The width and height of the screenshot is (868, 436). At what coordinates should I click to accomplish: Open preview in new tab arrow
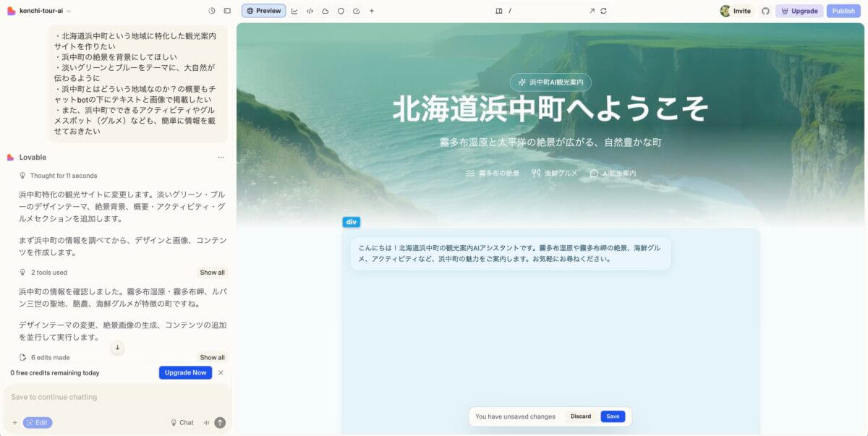pos(592,11)
